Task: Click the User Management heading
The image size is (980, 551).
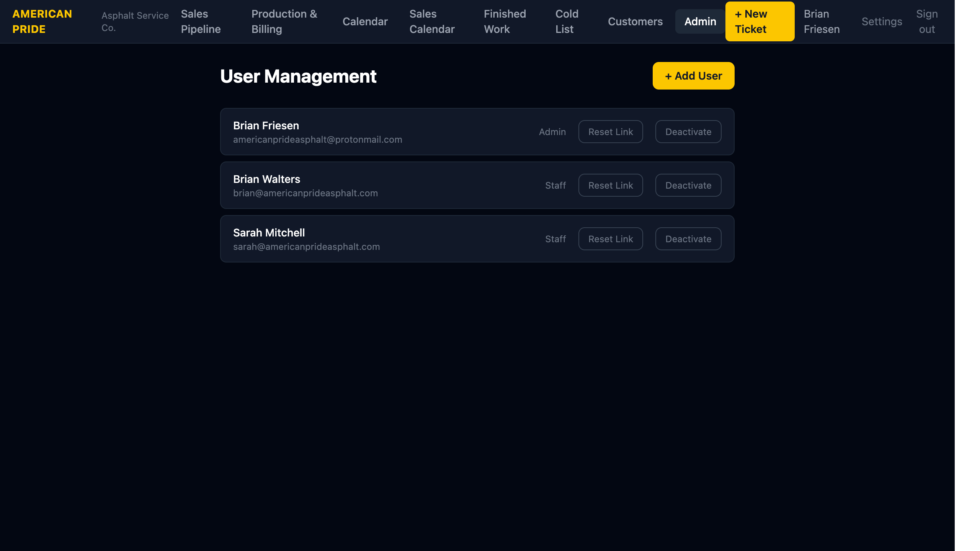Action: (298, 76)
